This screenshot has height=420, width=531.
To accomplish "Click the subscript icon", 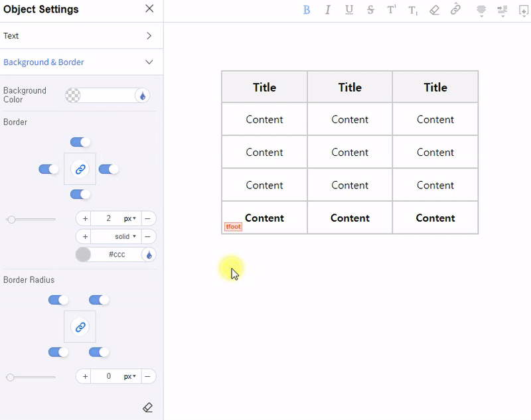I will click(412, 10).
